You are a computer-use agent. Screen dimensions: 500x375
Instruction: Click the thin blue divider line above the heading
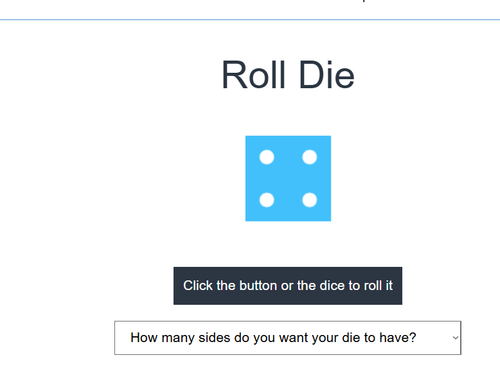tap(250, 20)
